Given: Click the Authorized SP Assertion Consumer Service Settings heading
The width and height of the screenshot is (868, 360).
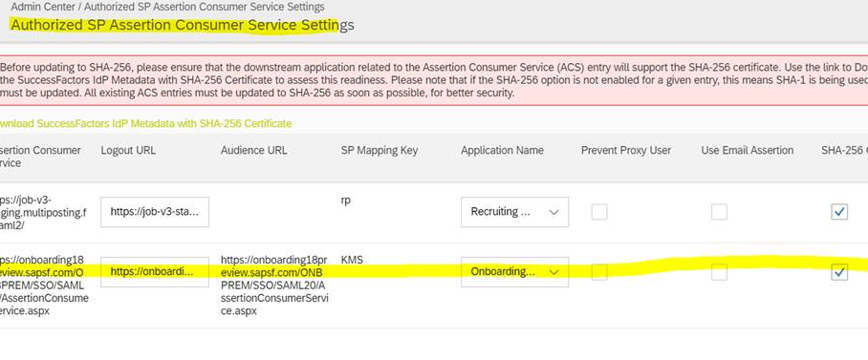Looking at the screenshot, I should pos(183,26).
